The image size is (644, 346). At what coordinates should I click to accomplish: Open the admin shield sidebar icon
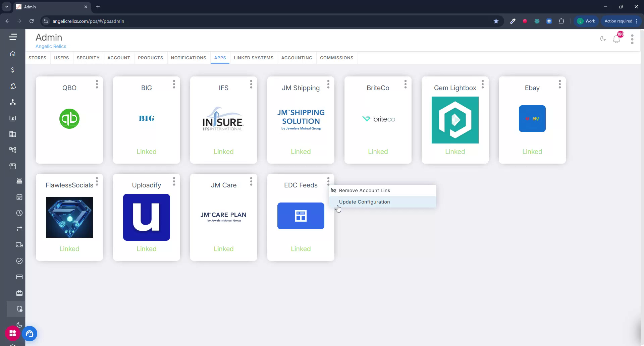[19, 309]
